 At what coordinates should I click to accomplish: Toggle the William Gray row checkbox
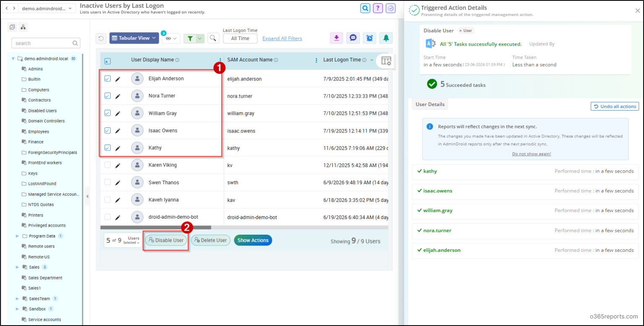pyautogui.click(x=107, y=113)
